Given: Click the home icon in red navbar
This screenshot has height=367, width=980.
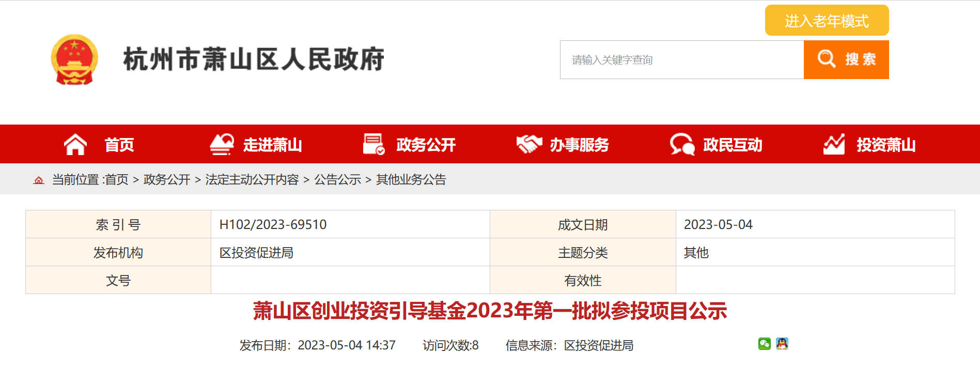Looking at the screenshot, I should [75, 144].
